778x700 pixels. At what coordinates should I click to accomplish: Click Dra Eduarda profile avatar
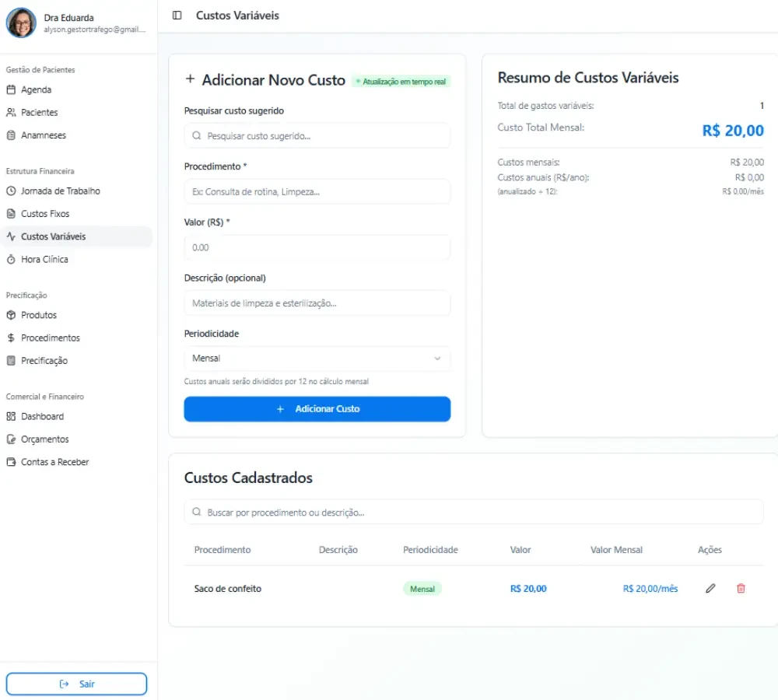[21, 23]
